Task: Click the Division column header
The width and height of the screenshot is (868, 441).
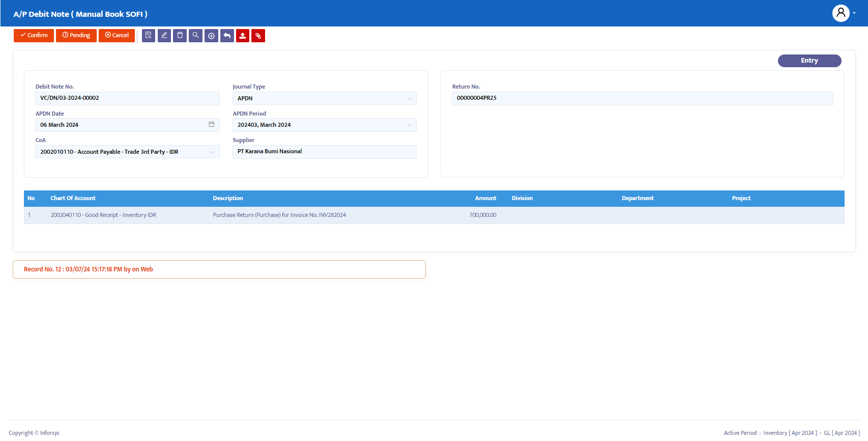Action: click(x=522, y=199)
